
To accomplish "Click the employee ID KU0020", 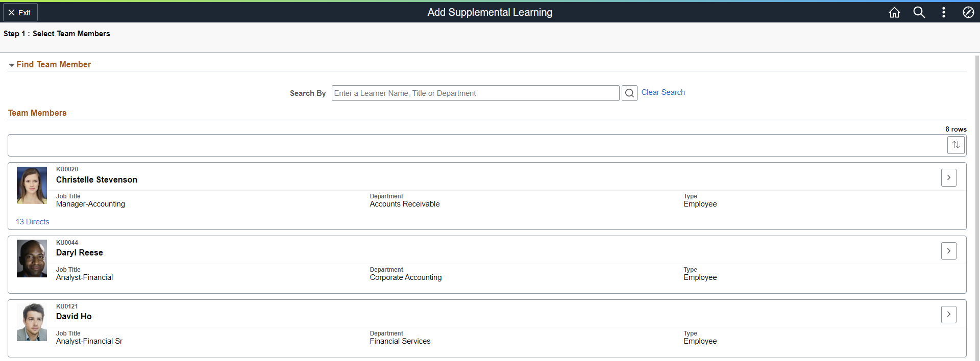I will (x=67, y=169).
